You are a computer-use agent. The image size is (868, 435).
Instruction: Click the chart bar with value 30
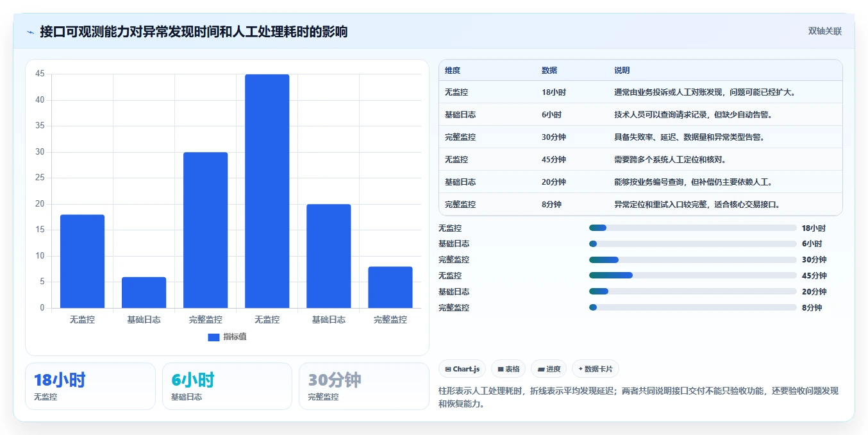pos(205,230)
